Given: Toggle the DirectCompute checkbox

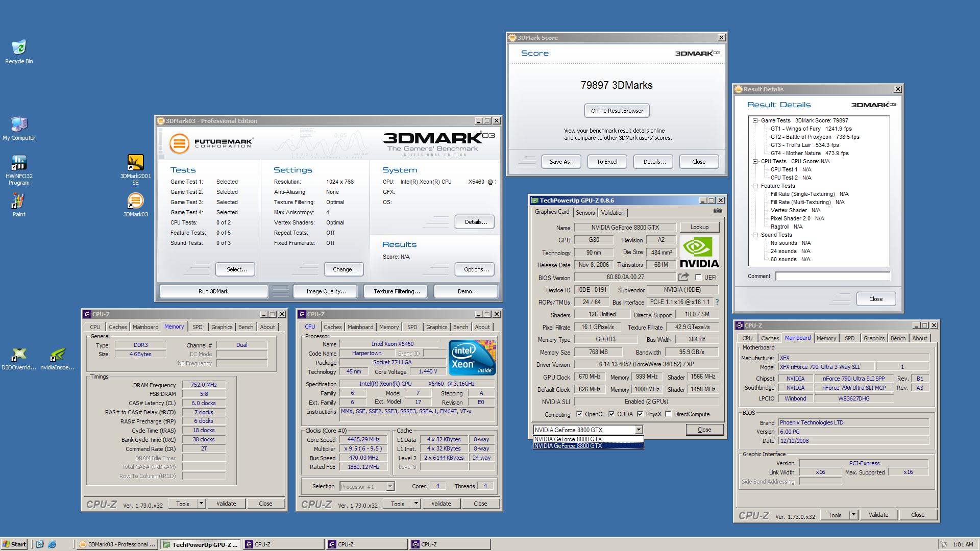Looking at the screenshot, I should 668,414.
